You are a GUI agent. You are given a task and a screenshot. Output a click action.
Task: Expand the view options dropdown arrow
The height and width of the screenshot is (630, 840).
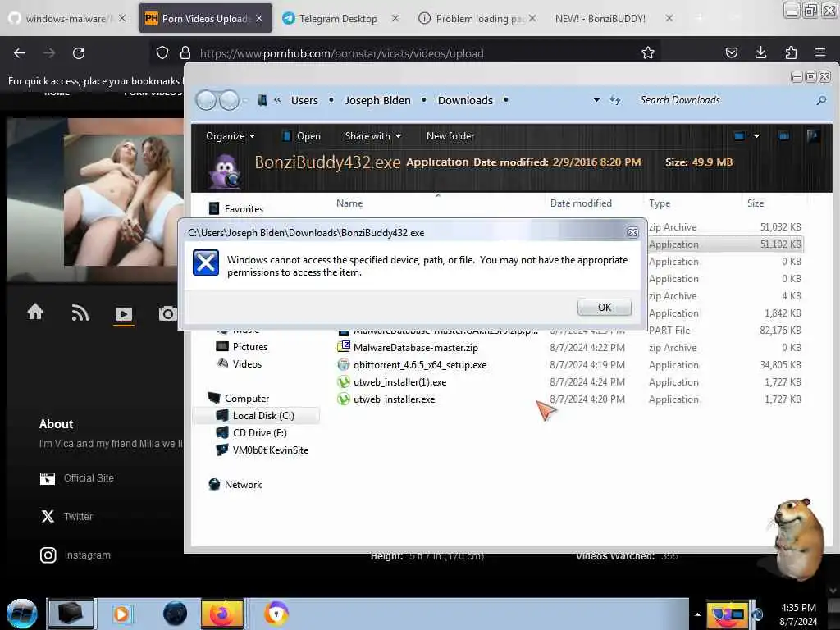point(756,136)
